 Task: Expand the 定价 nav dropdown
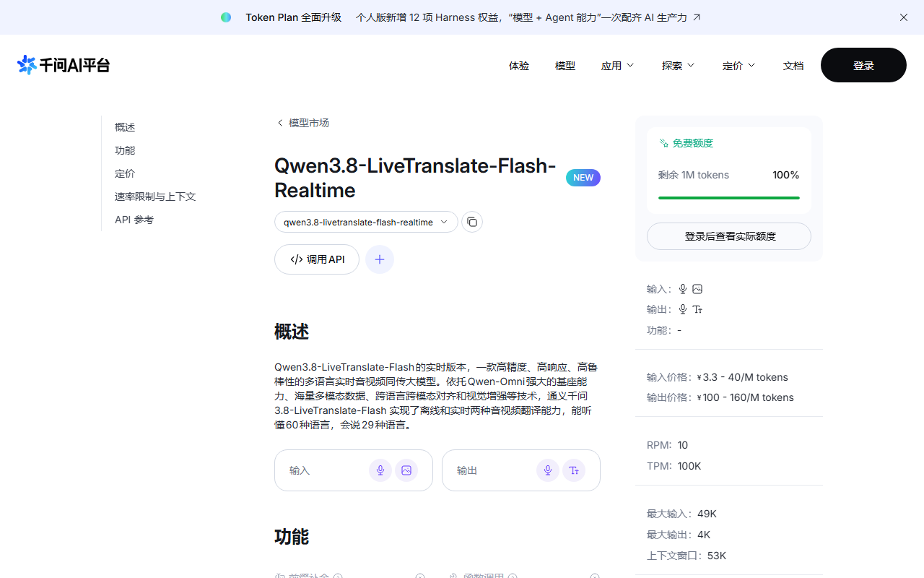[738, 66]
